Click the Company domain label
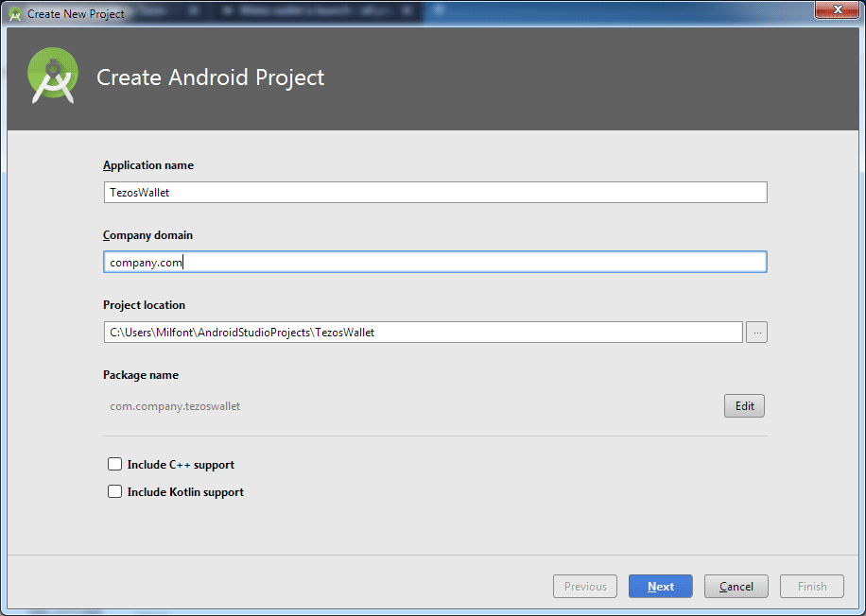Image resolution: width=866 pixels, height=616 pixels. [148, 235]
